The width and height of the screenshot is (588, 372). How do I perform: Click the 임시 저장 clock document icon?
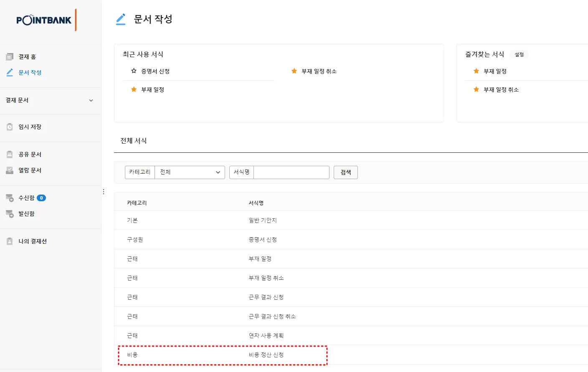[x=10, y=127]
